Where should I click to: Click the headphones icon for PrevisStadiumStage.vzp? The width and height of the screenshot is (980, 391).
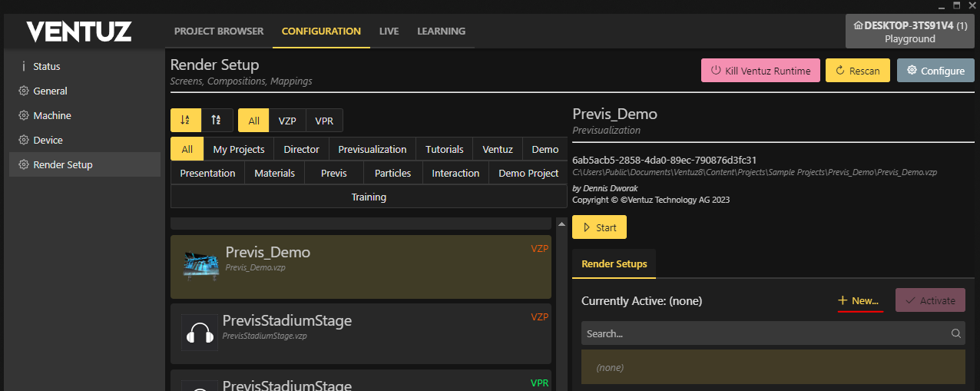pyautogui.click(x=200, y=333)
